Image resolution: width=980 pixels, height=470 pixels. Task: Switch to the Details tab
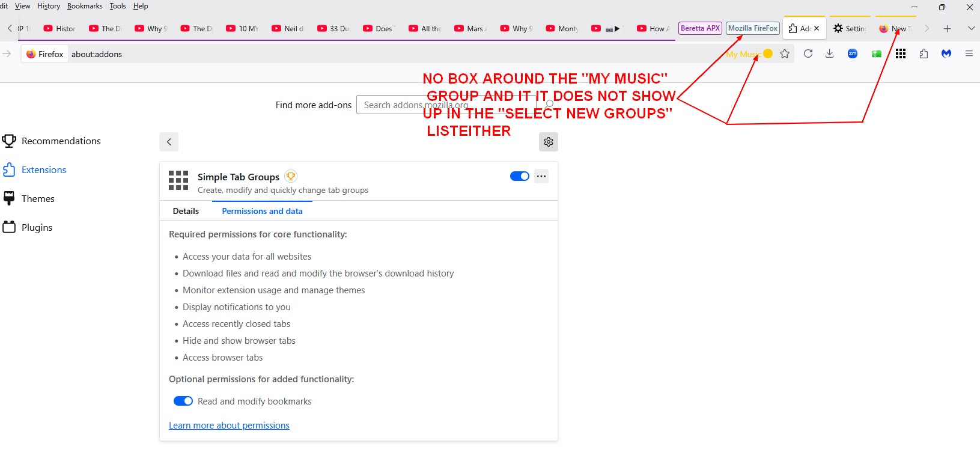(x=186, y=211)
